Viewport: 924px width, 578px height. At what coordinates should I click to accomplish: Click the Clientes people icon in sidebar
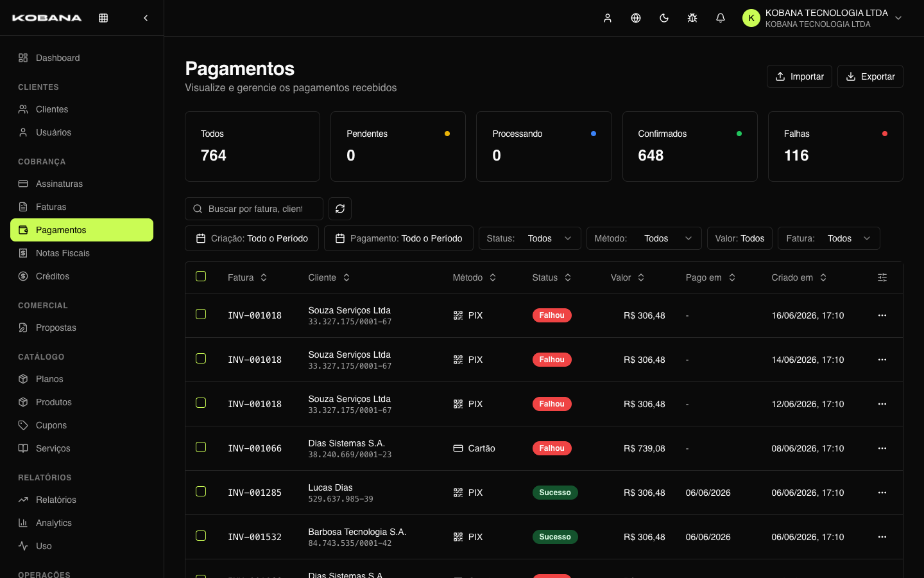(23, 109)
